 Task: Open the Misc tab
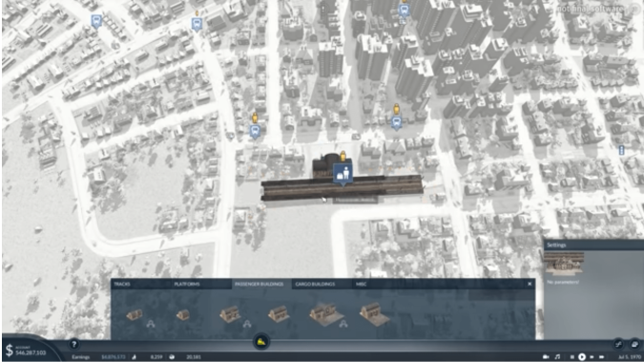(x=362, y=284)
